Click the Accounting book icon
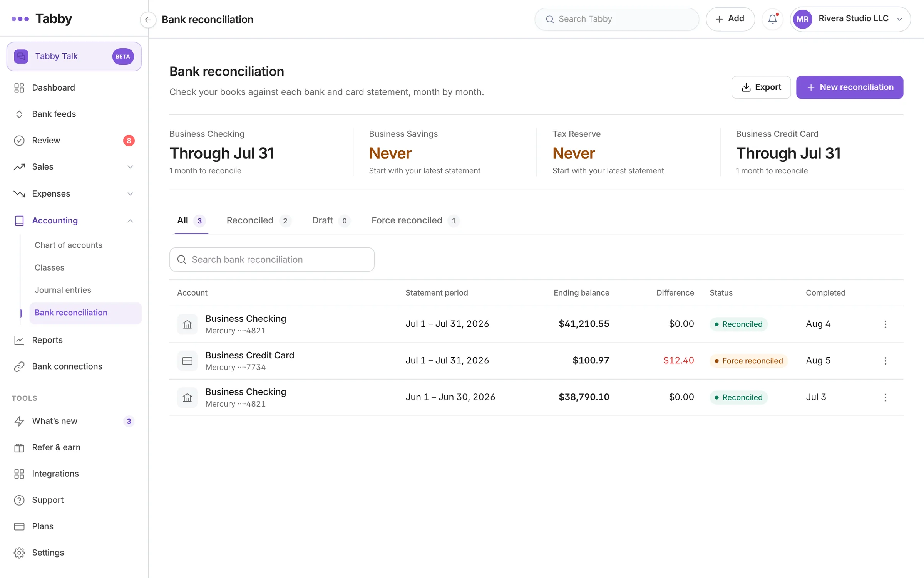The height and width of the screenshot is (578, 924). click(x=19, y=221)
